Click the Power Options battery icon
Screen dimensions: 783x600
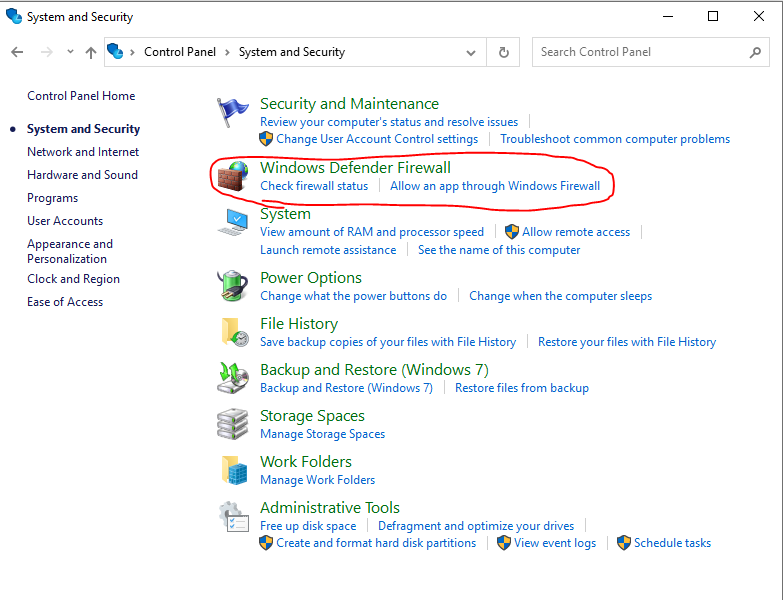tap(233, 286)
